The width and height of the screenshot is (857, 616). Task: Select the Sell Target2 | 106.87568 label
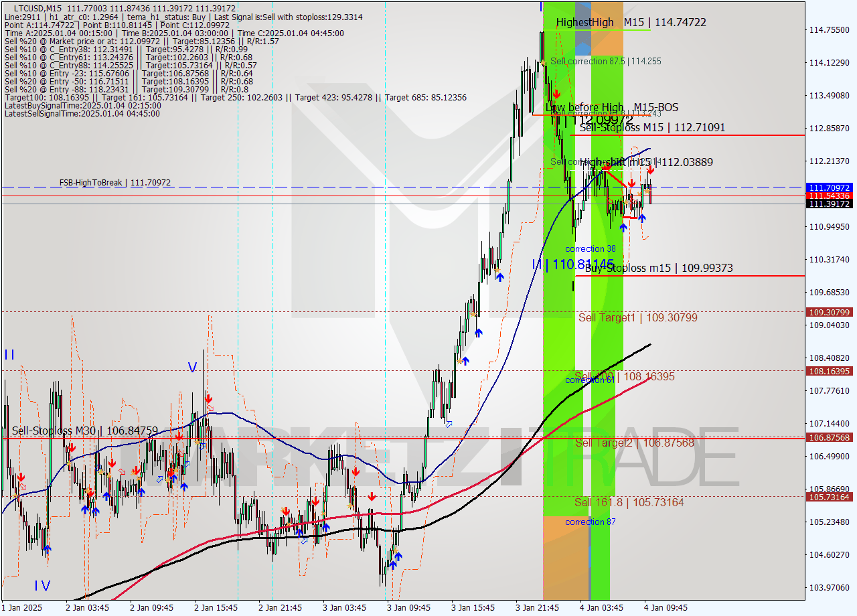click(635, 443)
